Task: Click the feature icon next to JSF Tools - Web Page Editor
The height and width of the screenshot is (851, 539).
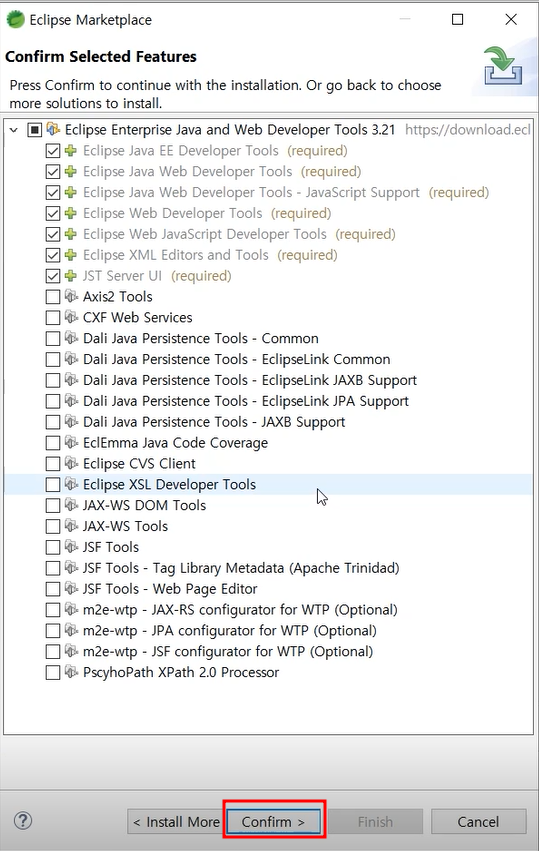Action: pyautogui.click(x=71, y=588)
